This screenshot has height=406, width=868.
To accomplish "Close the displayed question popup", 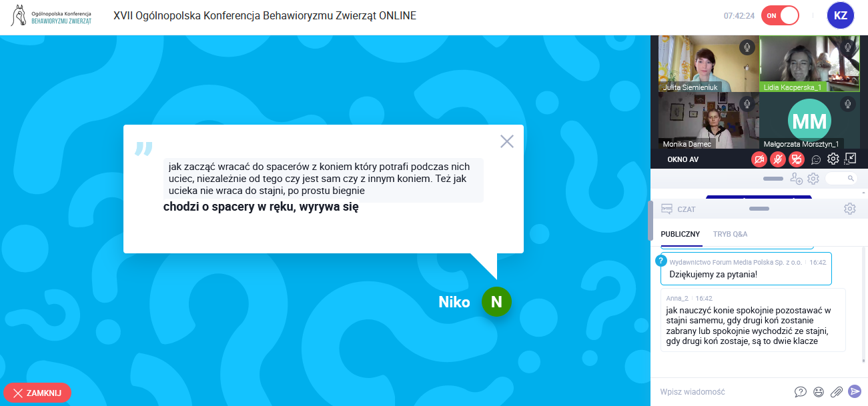I will (507, 141).
